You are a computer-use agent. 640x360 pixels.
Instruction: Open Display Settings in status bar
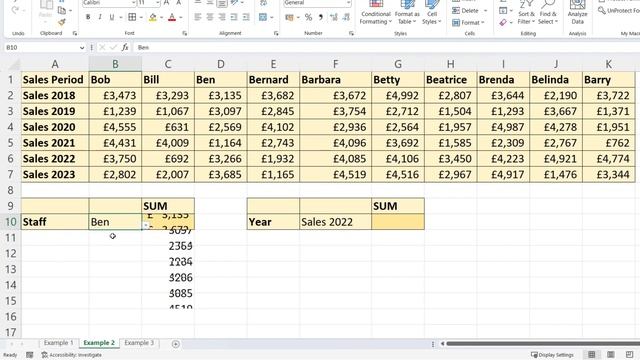click(552, 355)
